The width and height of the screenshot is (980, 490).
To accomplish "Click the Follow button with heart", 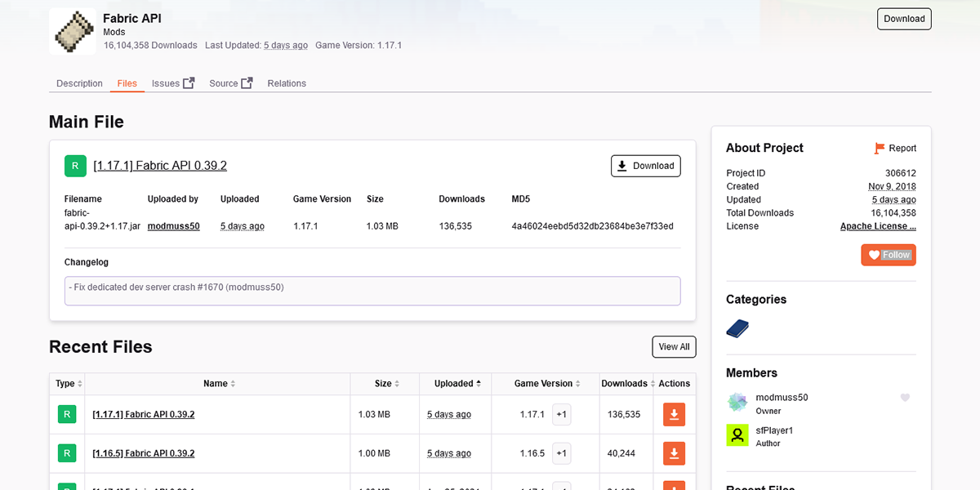I will (x=889, y=255).
